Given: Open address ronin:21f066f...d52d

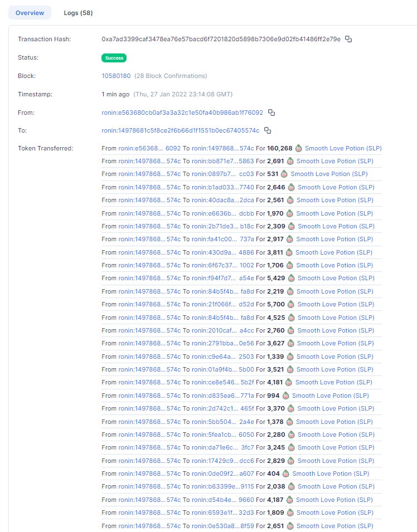Looking at the screenshot, I should click(x=223, y=304).
